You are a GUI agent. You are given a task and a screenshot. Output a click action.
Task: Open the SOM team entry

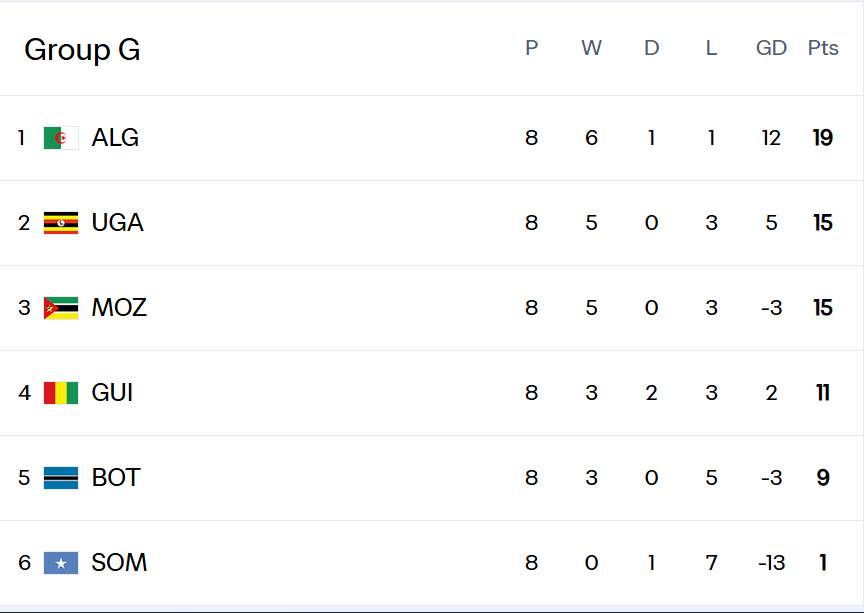(119, 562)
